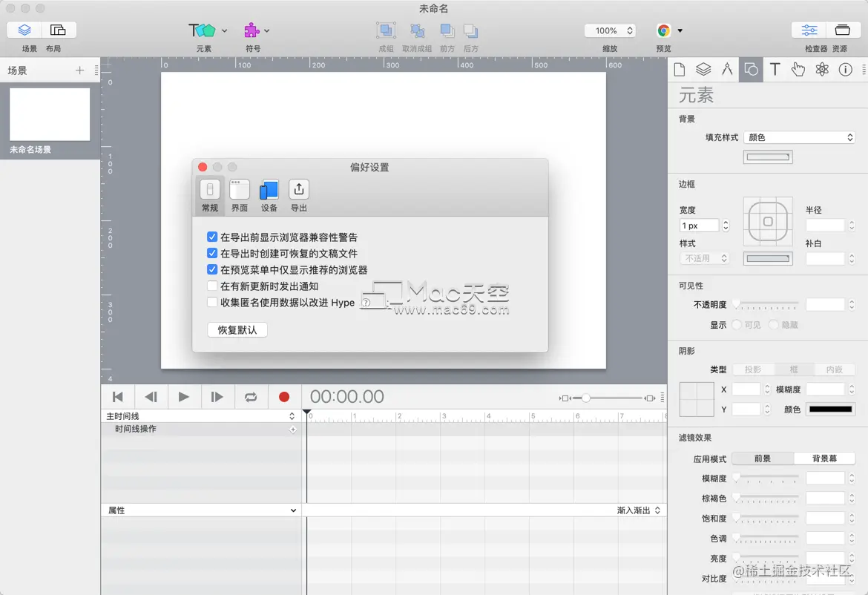Open the typography inspector T icon

coord(775,69)
